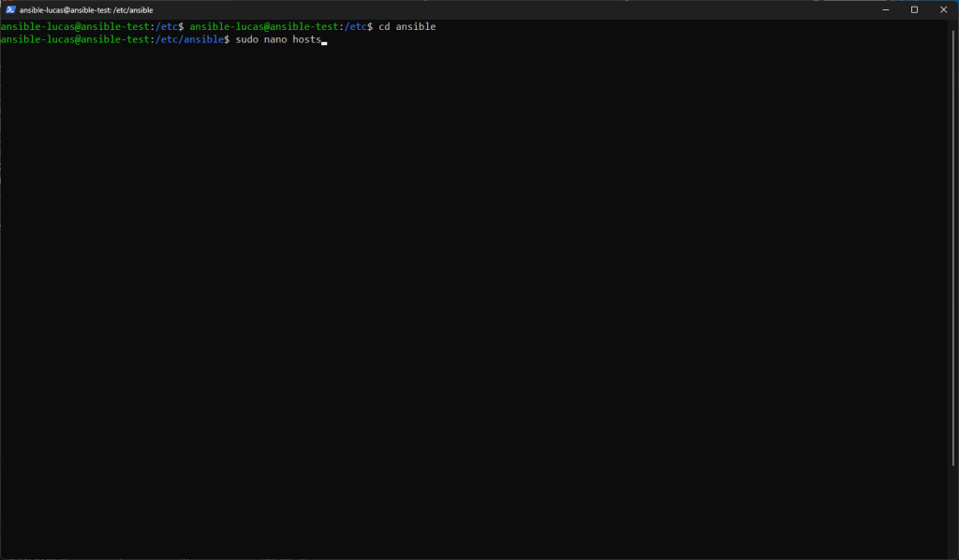Maximize the terminal window
This screenshot has width=959, height=560.
(x=914, y=9)
